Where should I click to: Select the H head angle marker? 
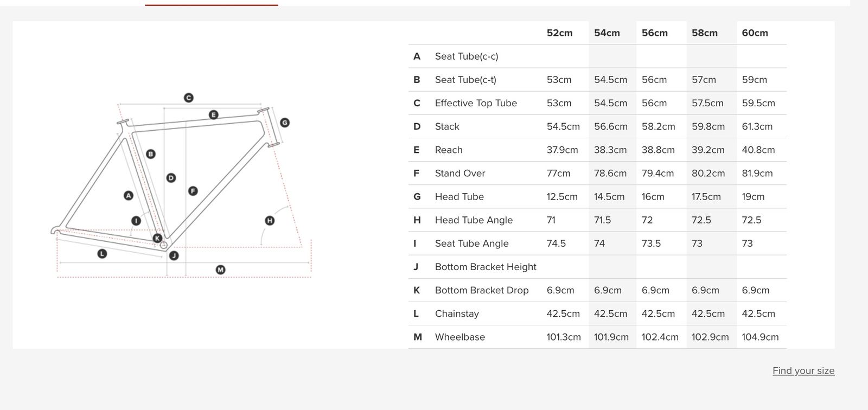[x=270, y=220]
